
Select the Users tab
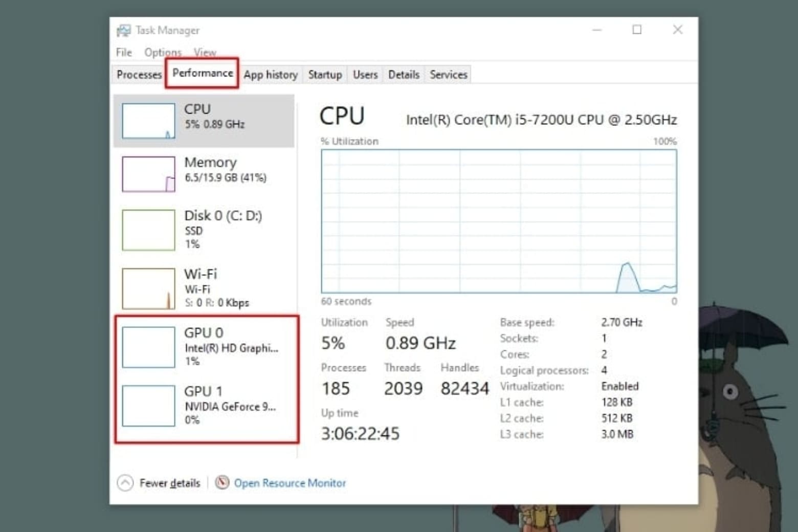(364, 74)
